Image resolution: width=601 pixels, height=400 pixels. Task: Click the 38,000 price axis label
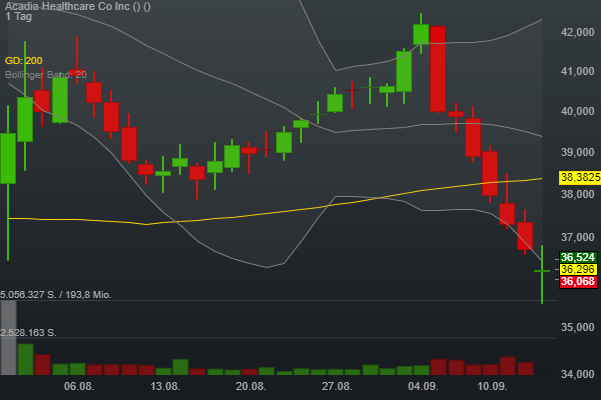click(578, 194)
